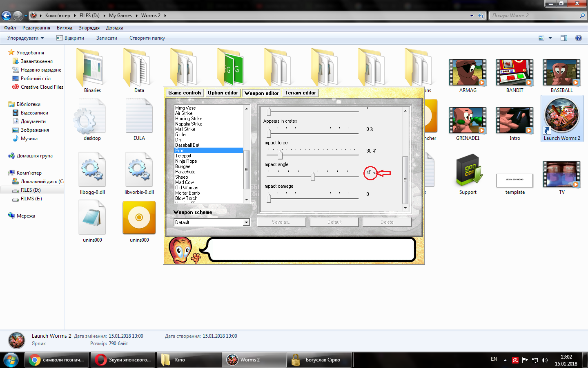Click Відкрити in the toolbar
This screenshot has width=588, height=368.
[x=71, y=38]
